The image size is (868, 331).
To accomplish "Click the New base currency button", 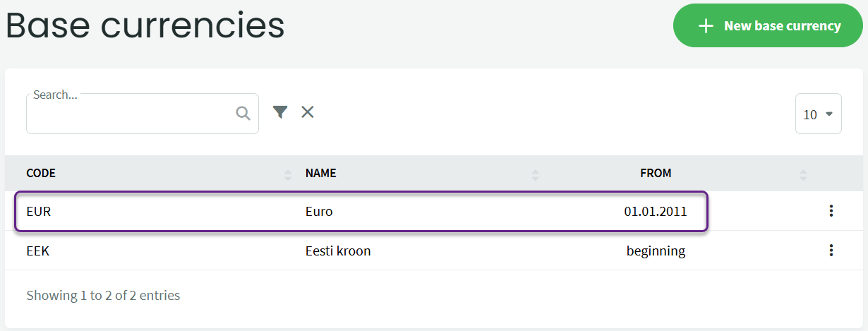I will [x=768, y=25].
